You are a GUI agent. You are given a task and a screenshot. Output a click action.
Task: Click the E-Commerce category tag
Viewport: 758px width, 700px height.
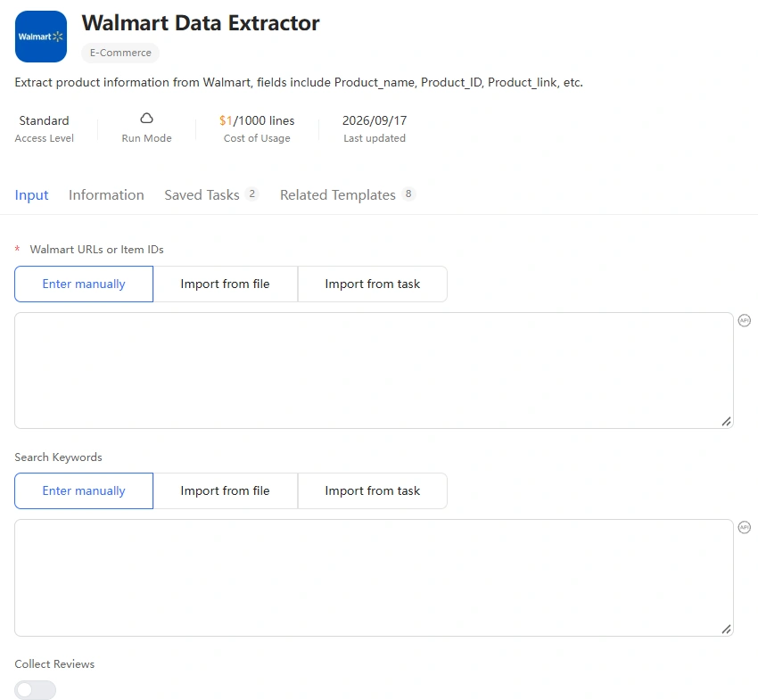(x=120, y=53)
